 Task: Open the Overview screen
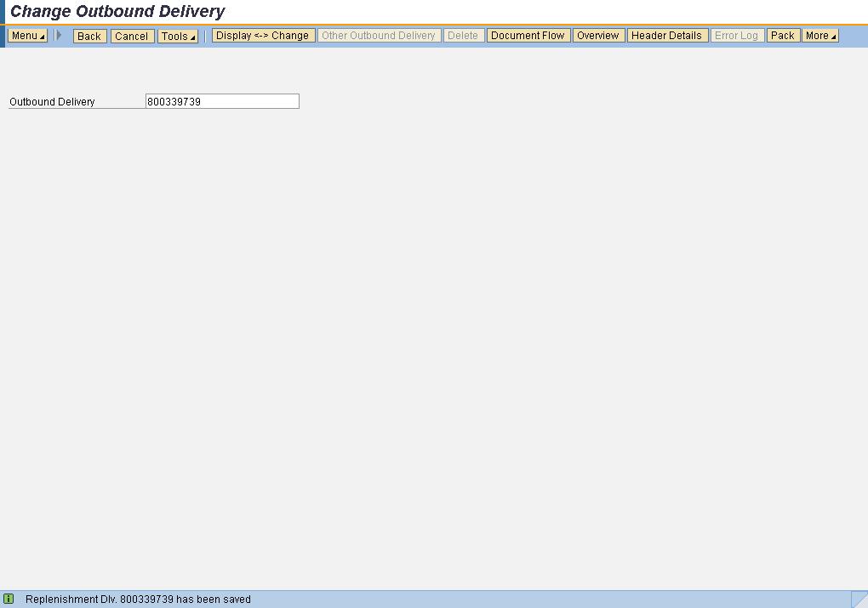599,36
